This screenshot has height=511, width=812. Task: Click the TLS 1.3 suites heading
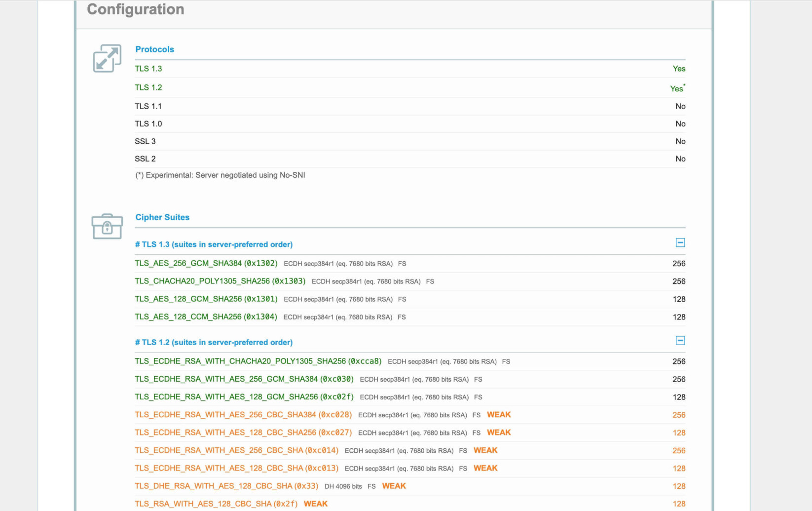tap(214, 244)
